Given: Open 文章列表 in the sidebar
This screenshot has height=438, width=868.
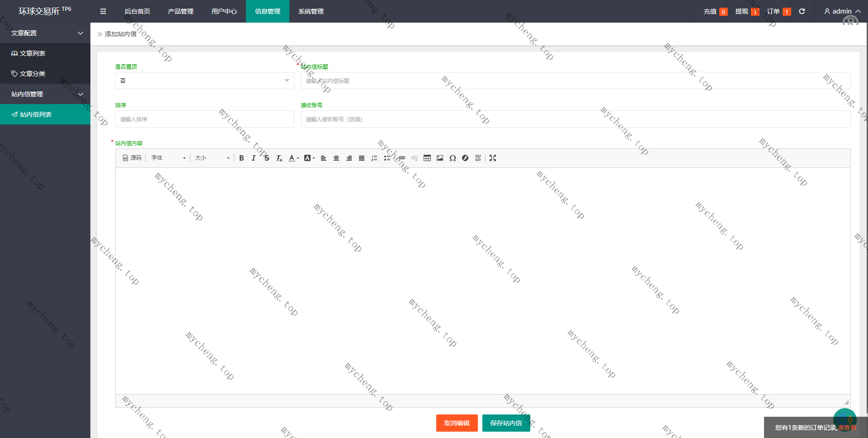Looking at the screenshot, I should tap(33, 53).
